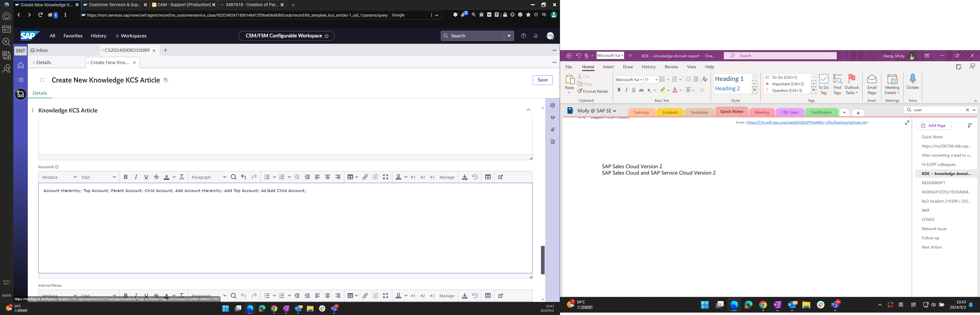Click the tag icon next to article title
Screen dimensions: 980x315
click(x=166, y=80)
